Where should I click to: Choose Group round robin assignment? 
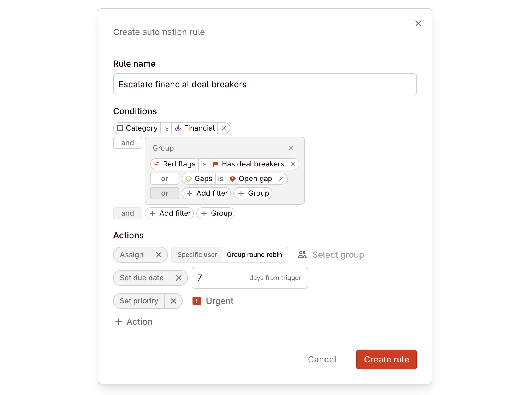[x=254, y=255]
